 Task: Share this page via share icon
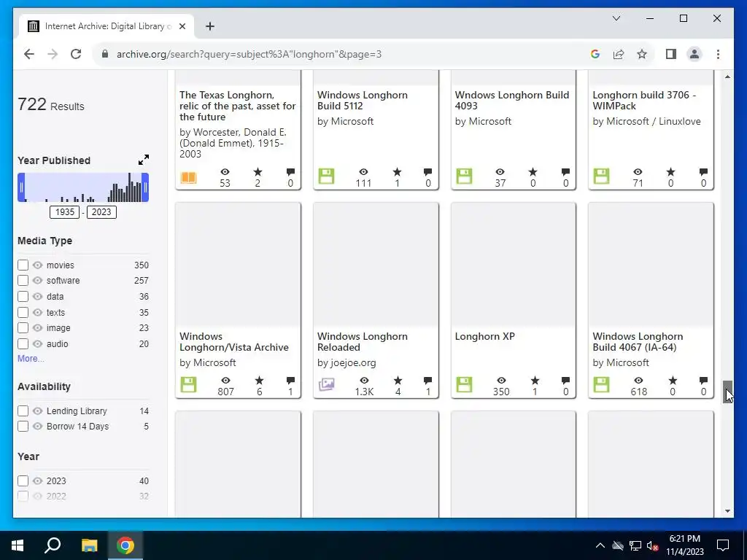tap(619, 54)
